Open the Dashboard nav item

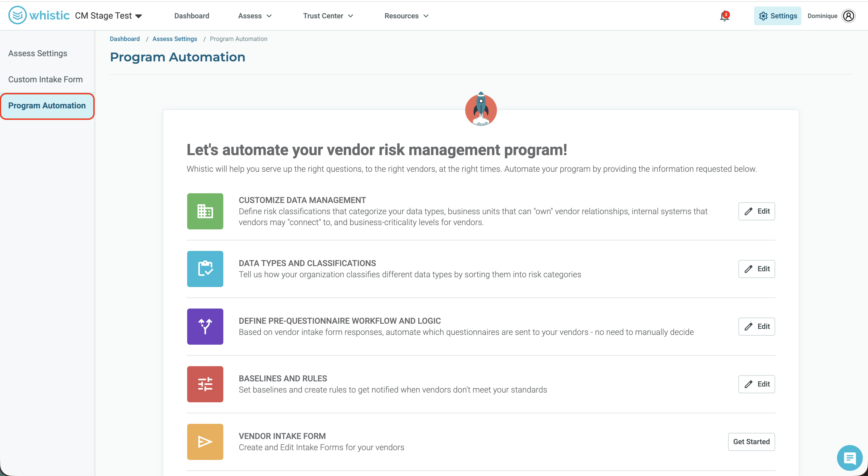coord(192,16)
